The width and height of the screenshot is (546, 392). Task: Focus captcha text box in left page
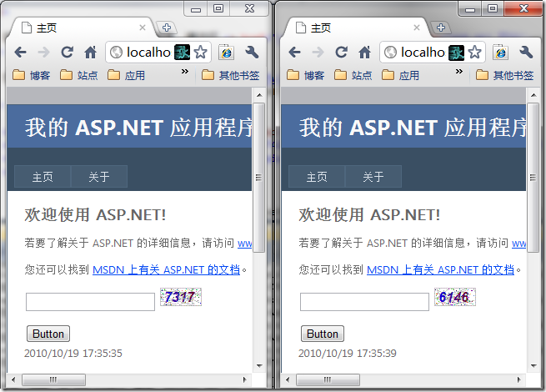[90, 302]
